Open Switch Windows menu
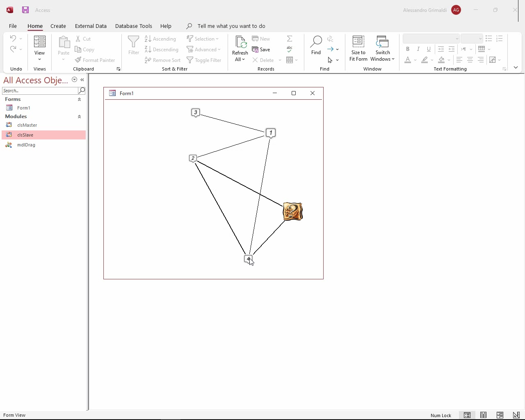Screen dimensions: 525x420 point(382,48)
